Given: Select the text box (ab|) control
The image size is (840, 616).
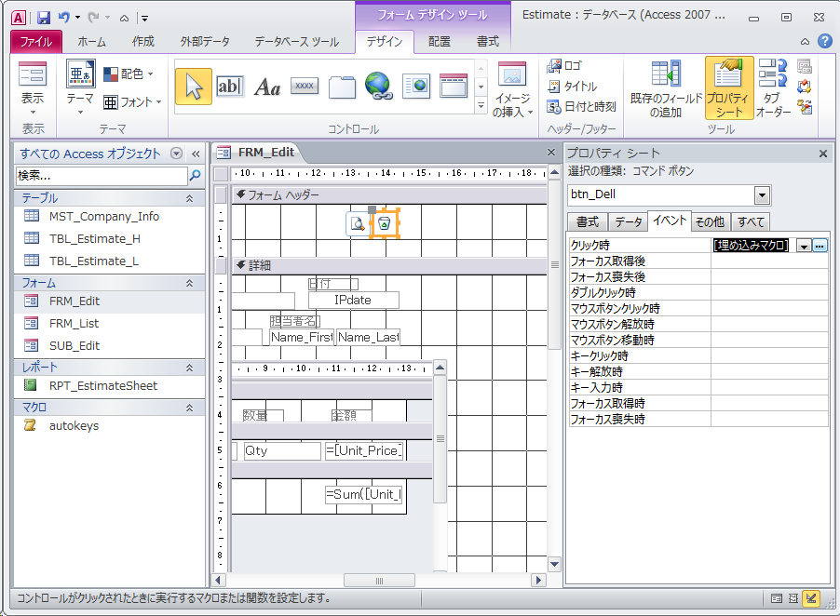Looking at the screenshot, I should (x=230, y=87).
